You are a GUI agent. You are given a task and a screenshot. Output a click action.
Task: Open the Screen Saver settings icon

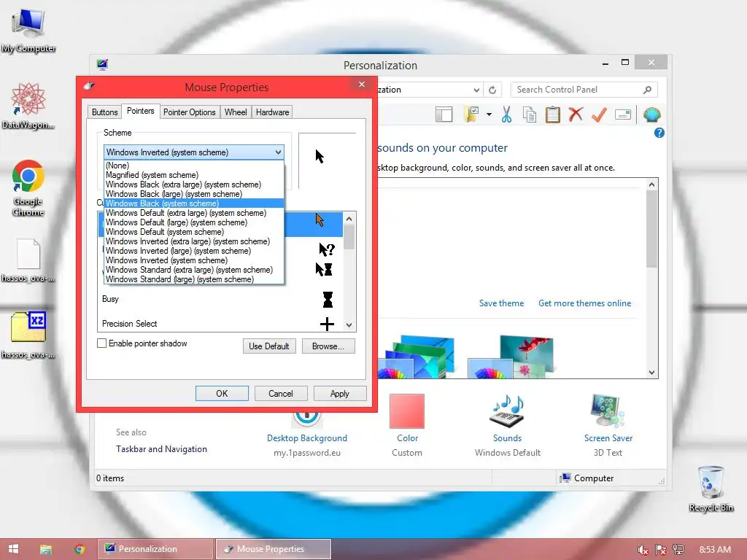(x=608, y=411)
